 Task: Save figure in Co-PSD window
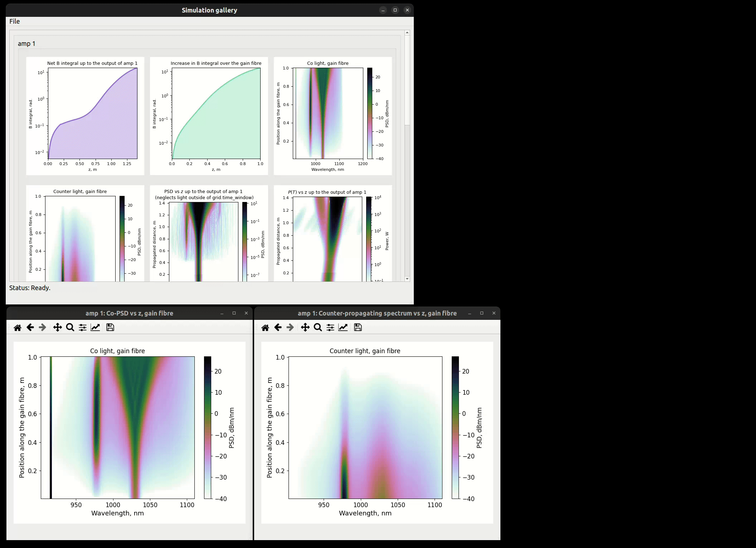(110, 327)
